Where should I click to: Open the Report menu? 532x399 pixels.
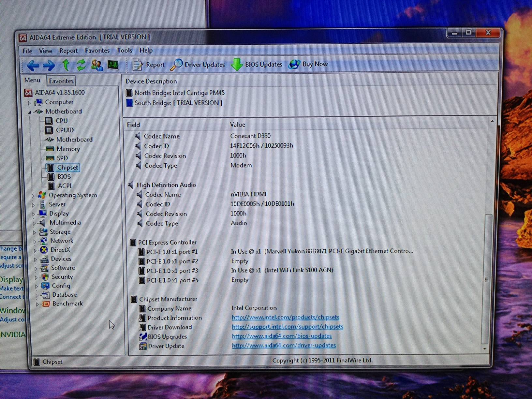(x=68, y=51)
